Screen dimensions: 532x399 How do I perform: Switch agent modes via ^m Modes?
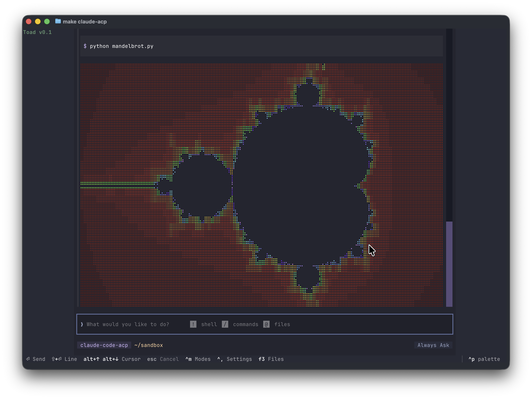coord(198,359)
